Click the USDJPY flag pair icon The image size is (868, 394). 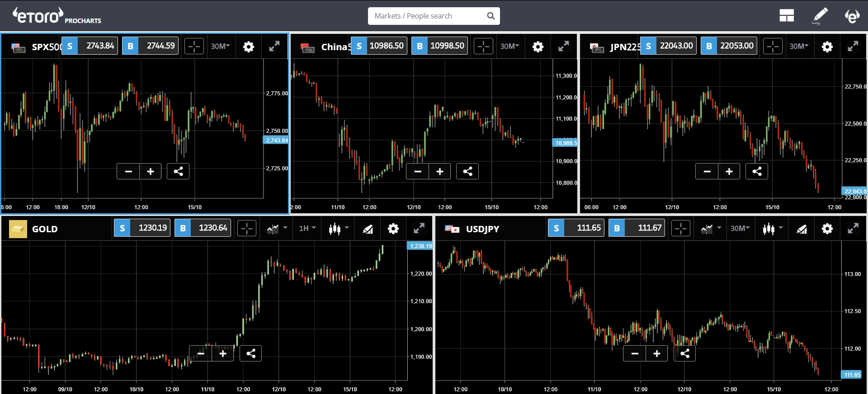[452, 229]
